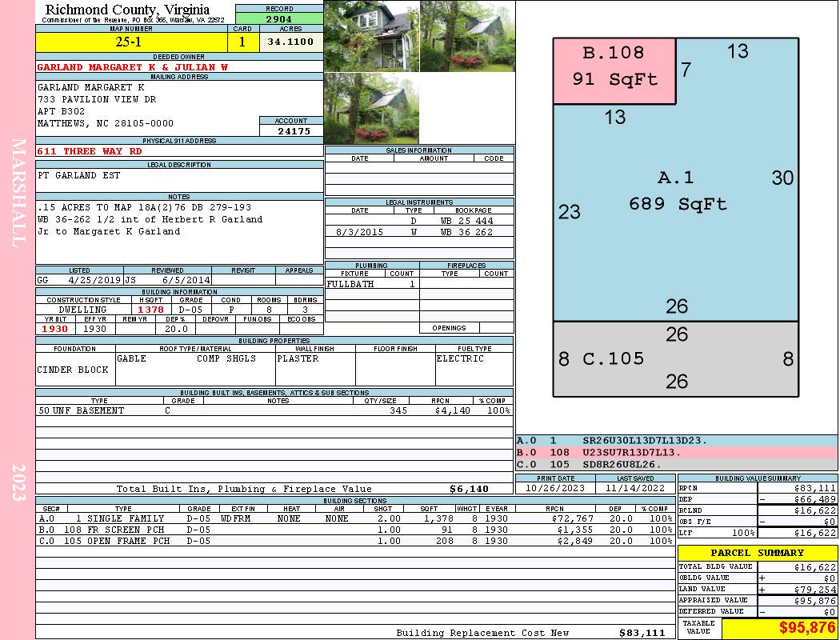Click section B.0 RPCN value $1,355
The image size is (840, 640).
(575, 530)
